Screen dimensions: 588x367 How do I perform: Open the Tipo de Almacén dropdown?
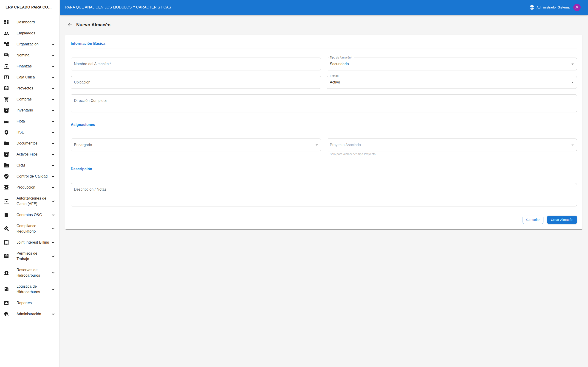(451, 64)
